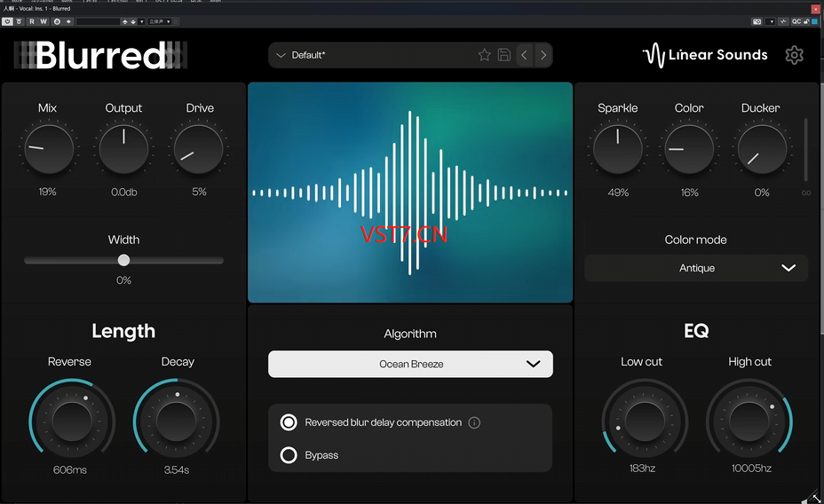Toggle the plugin power button in host bar
Screen dimensions: 824x504
[7, 21]
